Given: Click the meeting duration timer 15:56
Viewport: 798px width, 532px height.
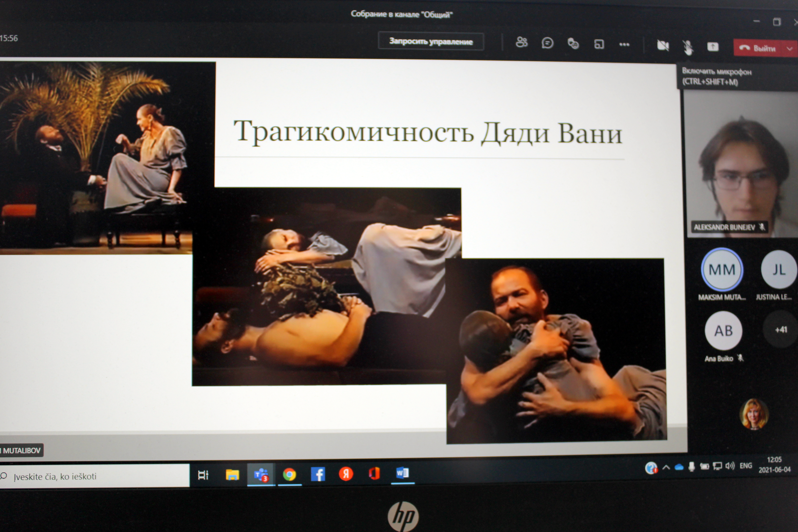Looking at the screenshot, I should (x=9, y=38).
